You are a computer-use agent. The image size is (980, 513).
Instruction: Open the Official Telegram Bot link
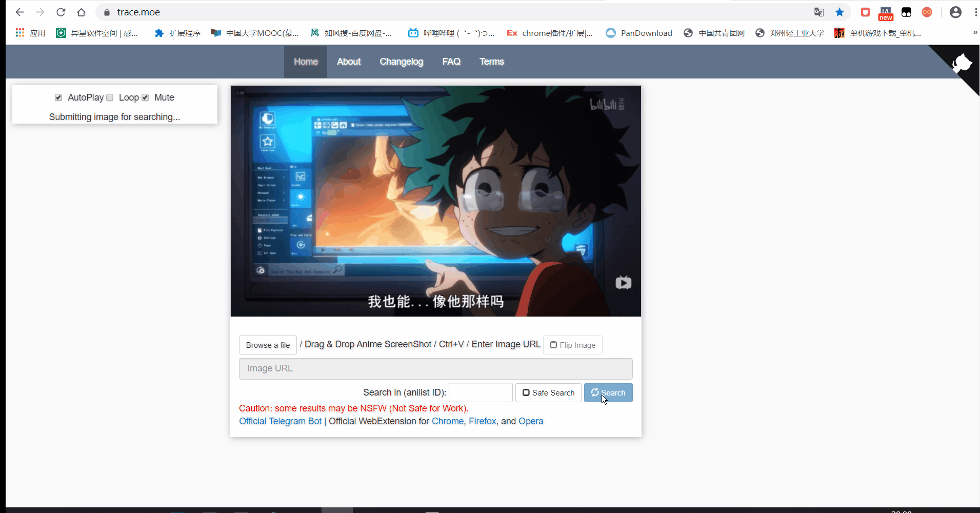pos(281,421)
